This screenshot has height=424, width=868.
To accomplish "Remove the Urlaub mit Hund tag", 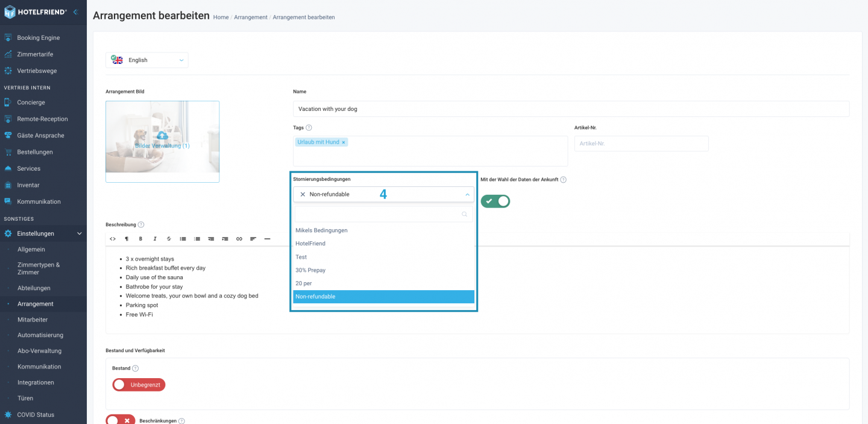I will (344, 142).
